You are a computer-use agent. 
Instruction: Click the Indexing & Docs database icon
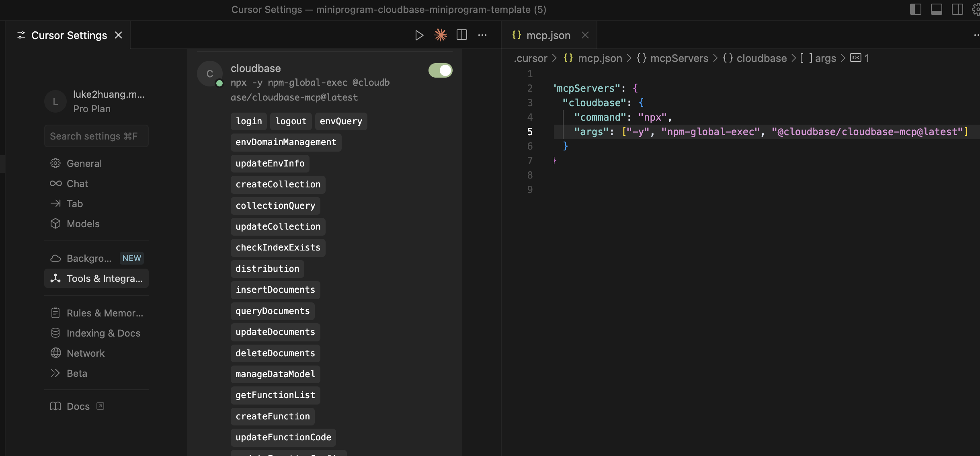(x=55, y=333)
